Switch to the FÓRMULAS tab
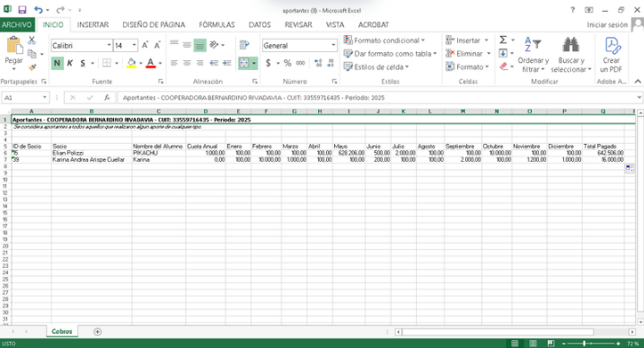 216,24
